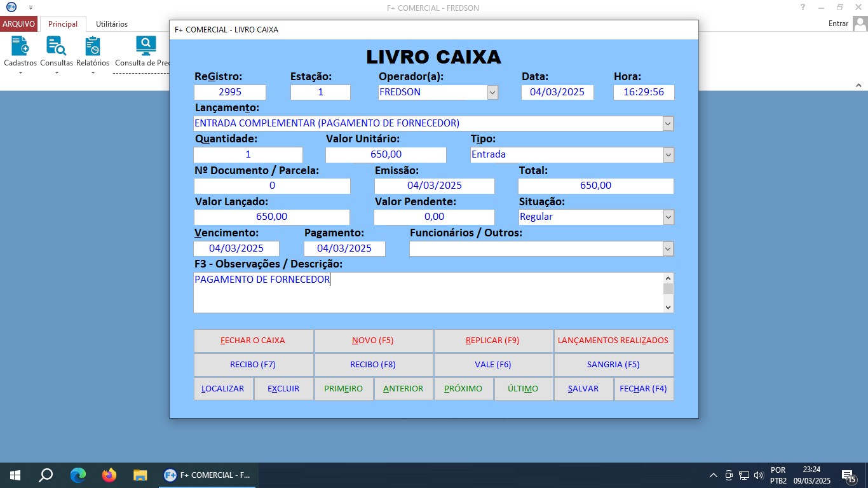The height and width of the screenshot is (488, 868).
Task: Go to the ANTERIOR record
Action: [403, 389]
